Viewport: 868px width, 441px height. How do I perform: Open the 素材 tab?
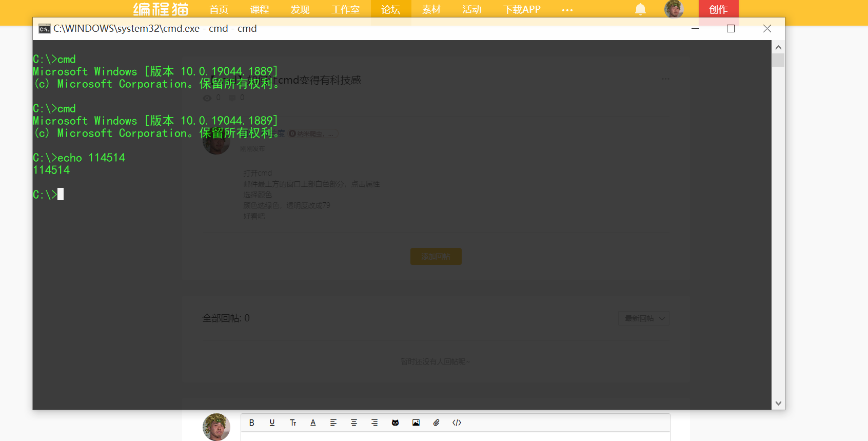pyautogui.click(x=431, y=10)
